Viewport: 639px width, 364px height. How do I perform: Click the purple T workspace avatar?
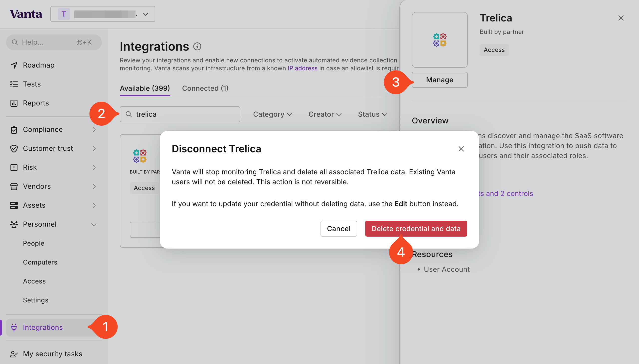[x=64, y=14]
